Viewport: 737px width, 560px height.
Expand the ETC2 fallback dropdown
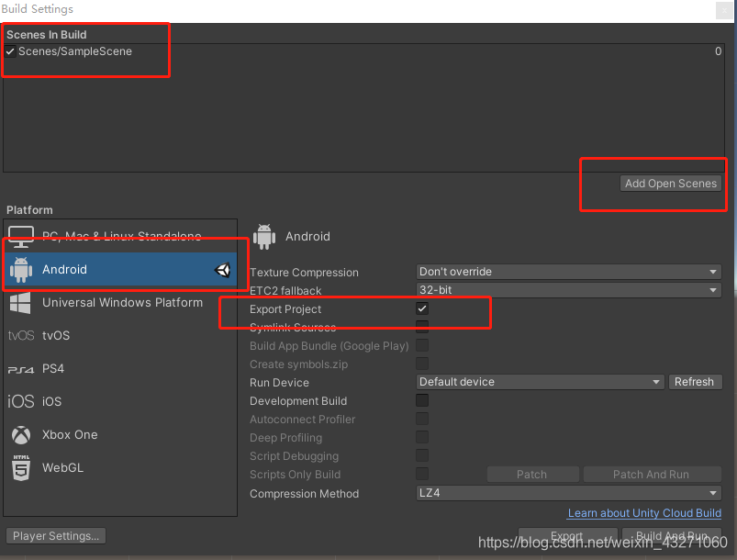(569, 290)
